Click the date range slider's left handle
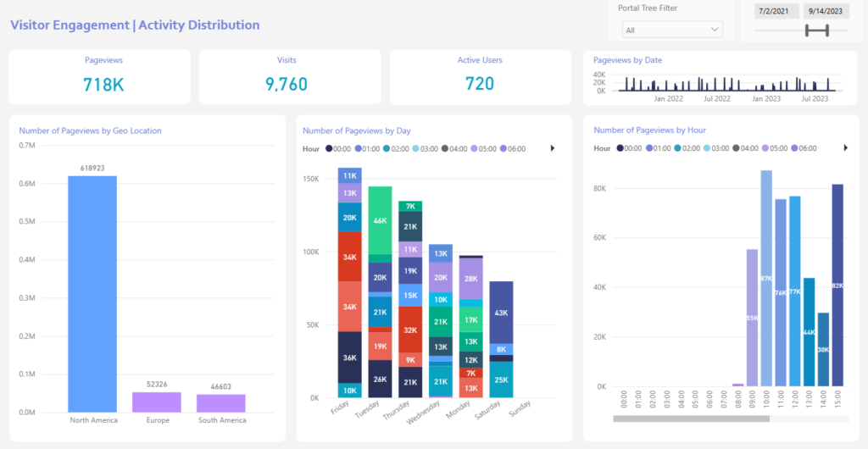868x449 pixels. 808,30
